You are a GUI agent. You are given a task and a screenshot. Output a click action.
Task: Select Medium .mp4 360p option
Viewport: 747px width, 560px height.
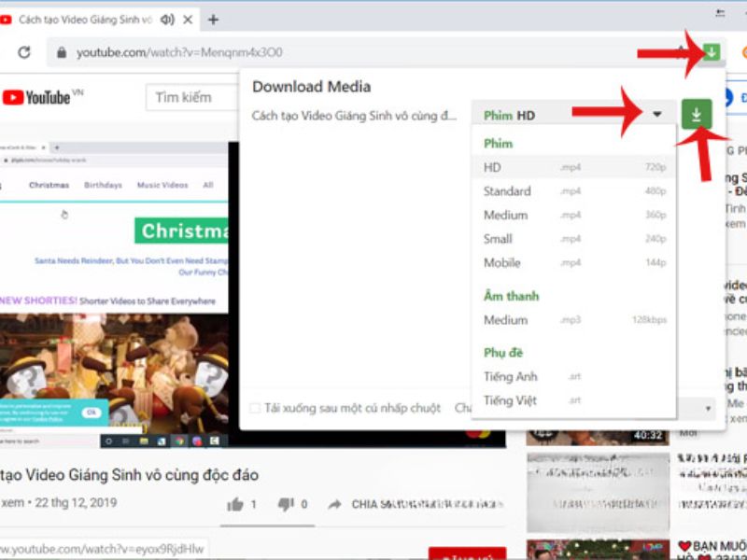[x=573, y=215]
